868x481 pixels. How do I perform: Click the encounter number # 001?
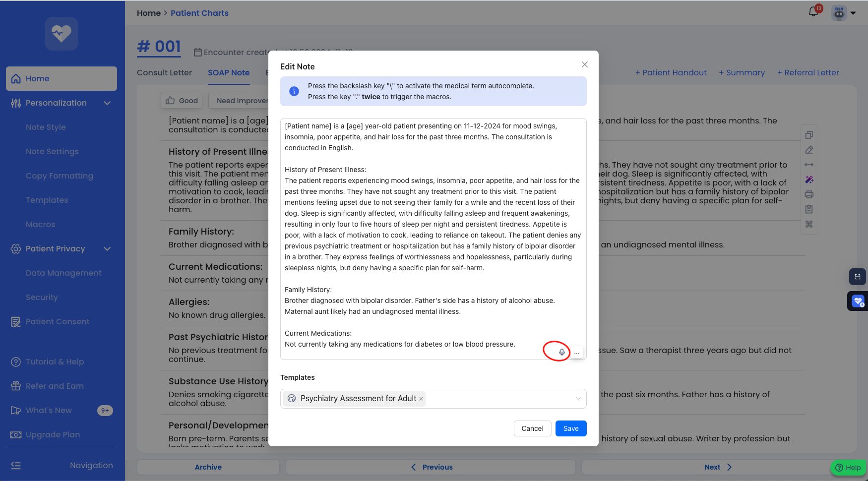[x=159, y=47]
